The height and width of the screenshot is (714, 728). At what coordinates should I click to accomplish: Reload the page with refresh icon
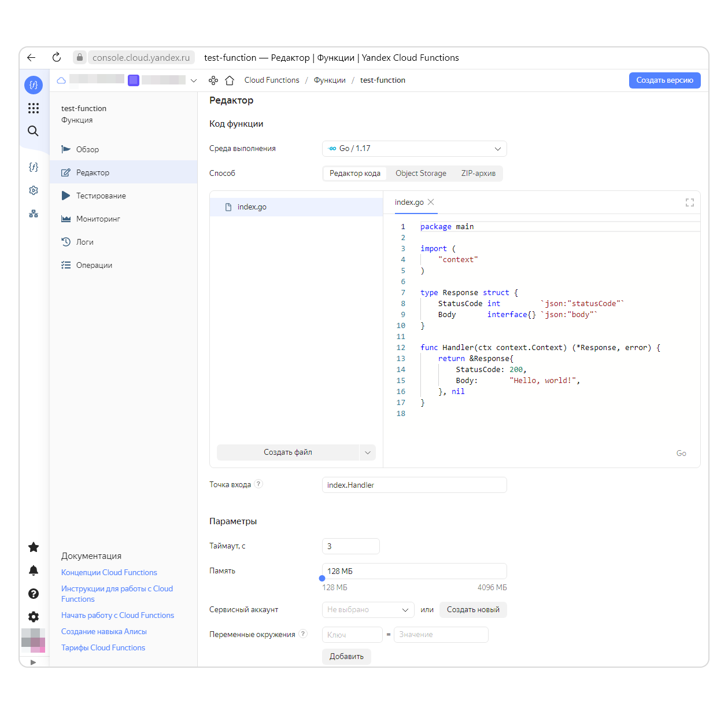coord(56,57)
